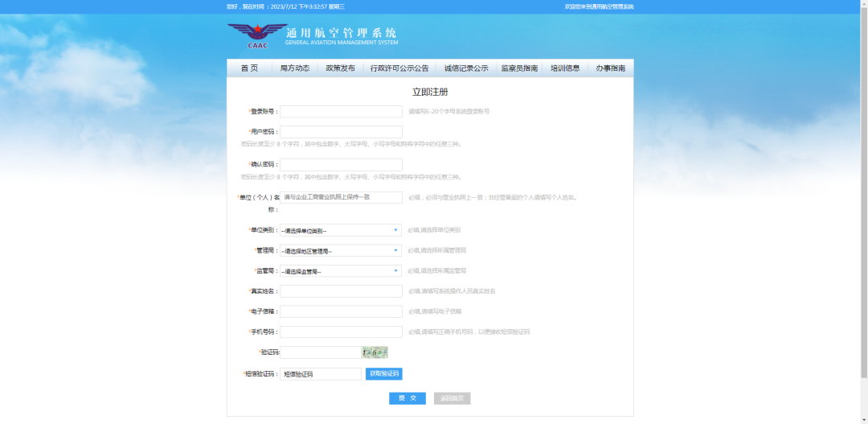868x424 pixels.
Task: Expand the 监管局 selection dropdown
Action: [341, 271]
